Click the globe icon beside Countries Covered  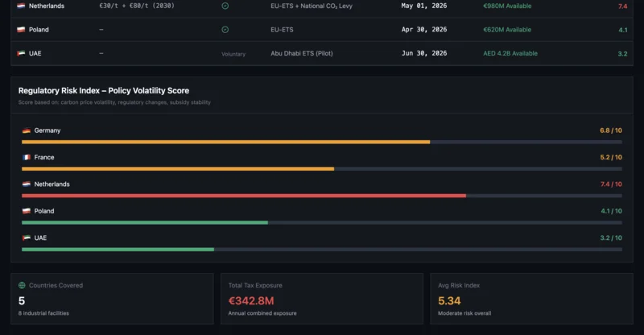[x=22, y=285]
